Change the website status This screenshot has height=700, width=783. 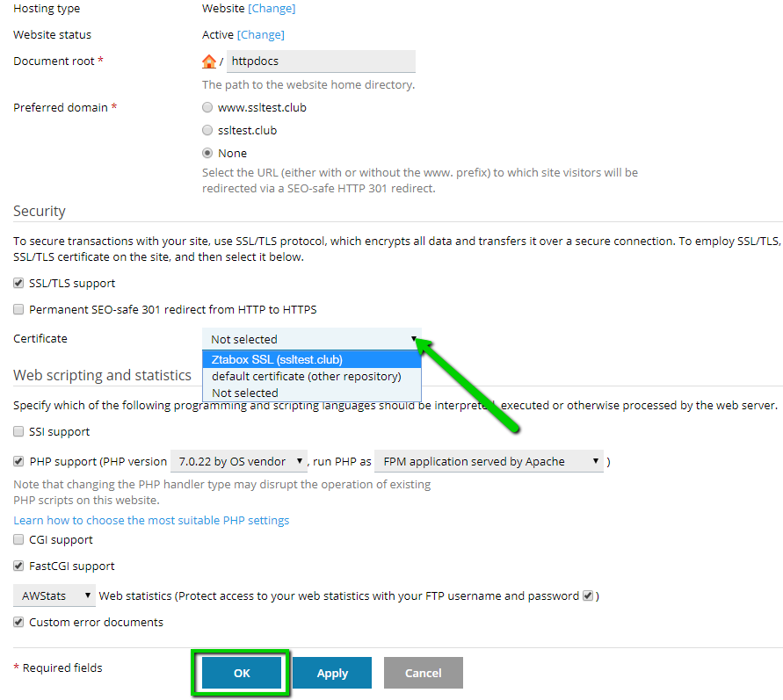(x=261, y=35)
